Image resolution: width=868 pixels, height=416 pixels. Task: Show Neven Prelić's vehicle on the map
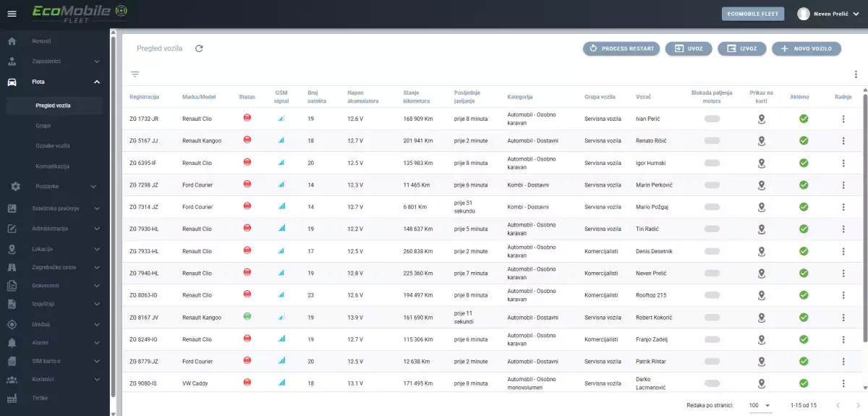click(x=762, y=273)
